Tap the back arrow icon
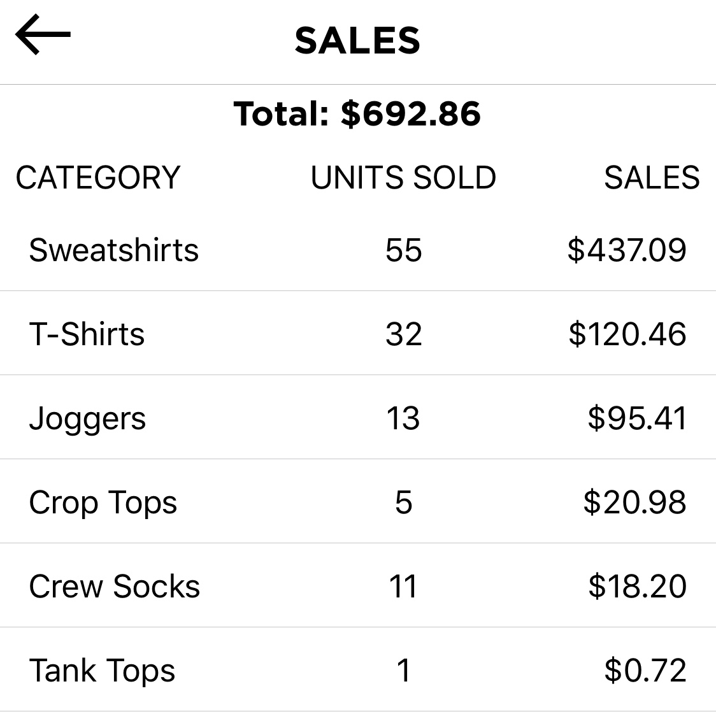 (x=43, y=35)
